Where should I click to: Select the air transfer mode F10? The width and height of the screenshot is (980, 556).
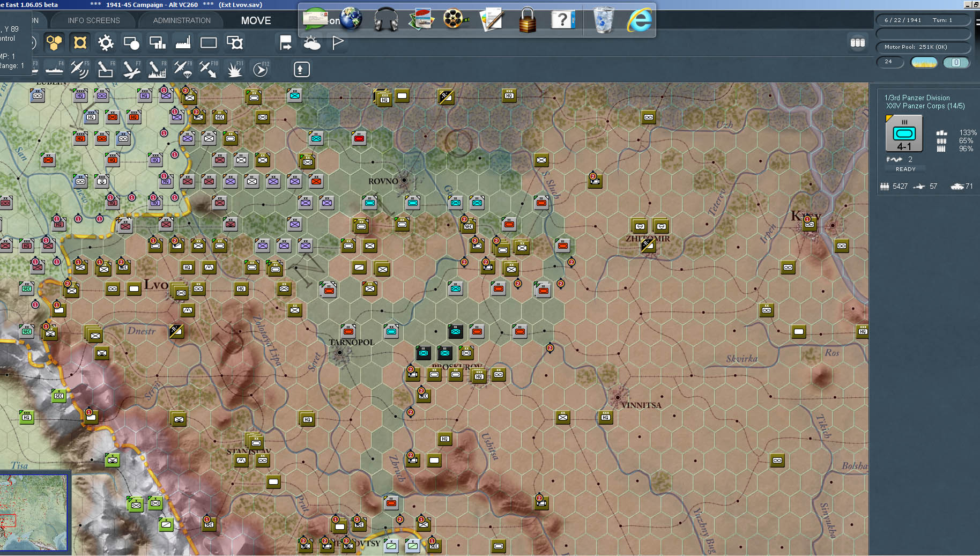click(209, 69)
